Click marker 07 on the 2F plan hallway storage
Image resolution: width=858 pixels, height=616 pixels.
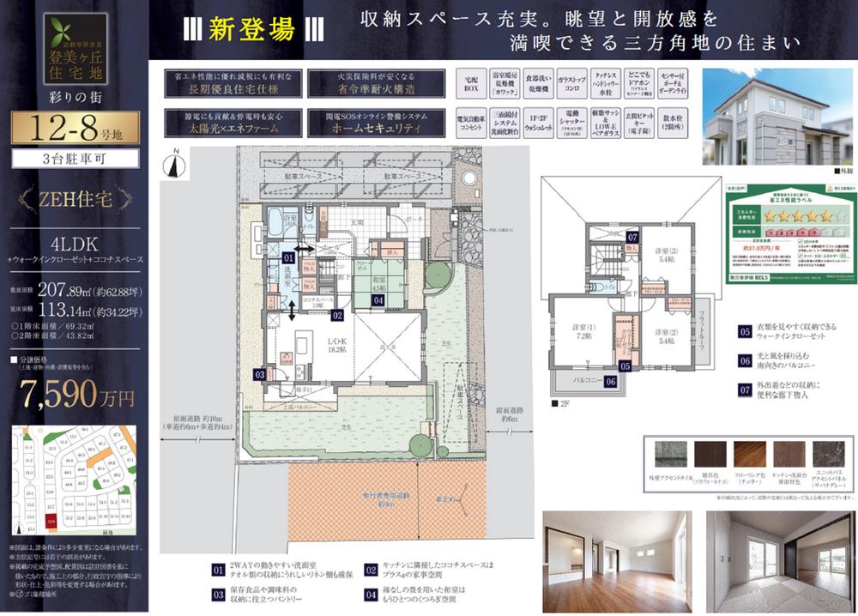click(x=632, y=238)
